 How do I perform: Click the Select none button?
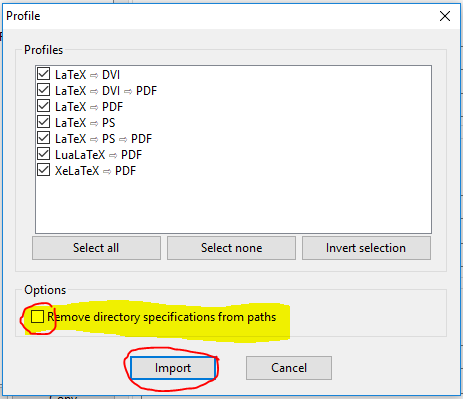[x=231, y=248]
